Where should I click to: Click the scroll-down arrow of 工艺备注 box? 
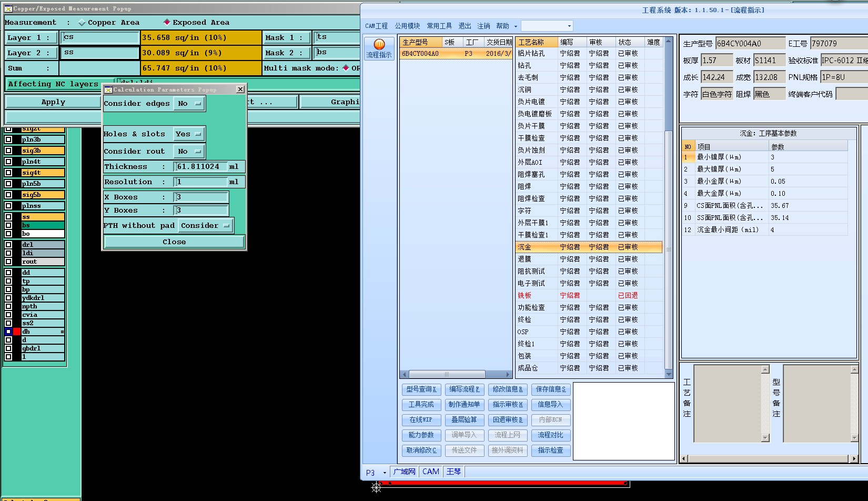765,438
